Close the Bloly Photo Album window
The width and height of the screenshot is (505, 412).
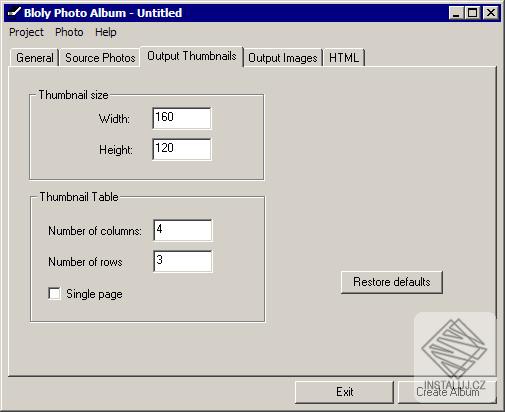491,13
